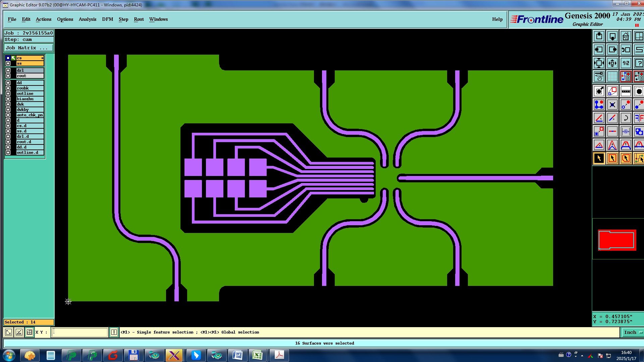644x362 pixels.
Task: Open the DFM menu
Action: pos(107,19)
